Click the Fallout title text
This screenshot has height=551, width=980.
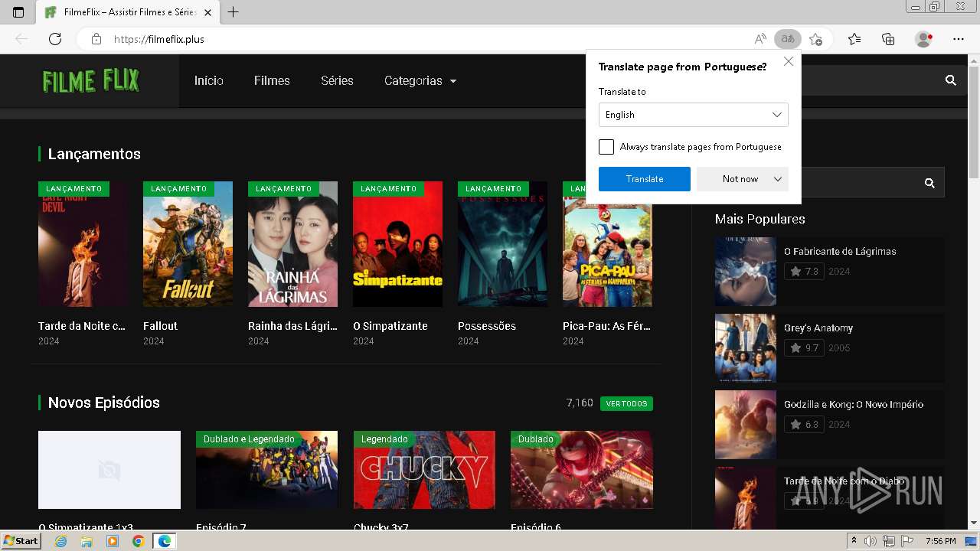click(160, 326)
